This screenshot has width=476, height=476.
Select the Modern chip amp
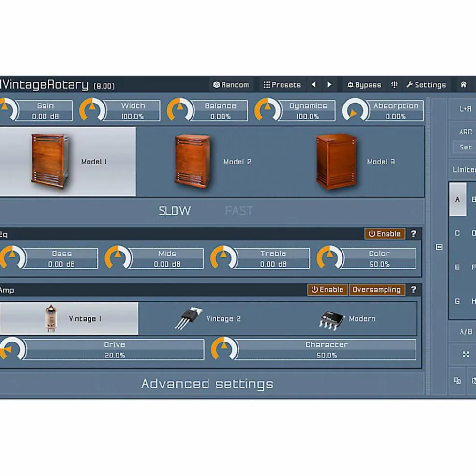(348, 318)
